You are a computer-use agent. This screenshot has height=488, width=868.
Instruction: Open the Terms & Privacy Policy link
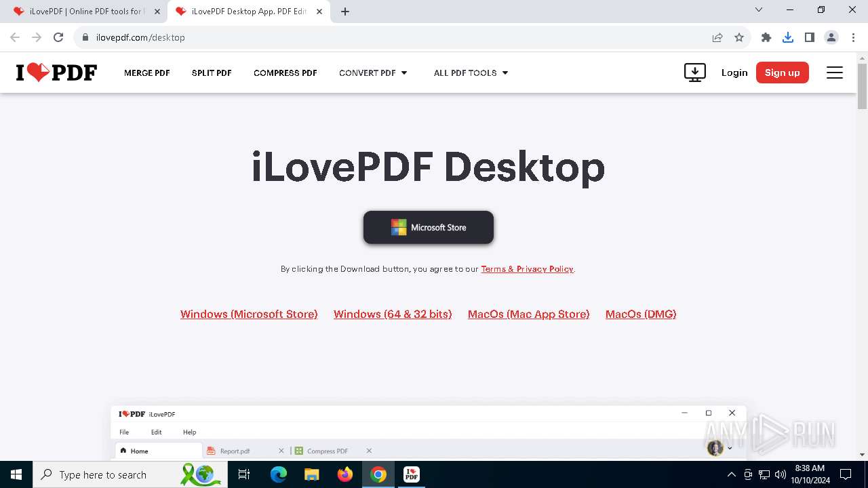pyautogui.click(x=527, y=269)
